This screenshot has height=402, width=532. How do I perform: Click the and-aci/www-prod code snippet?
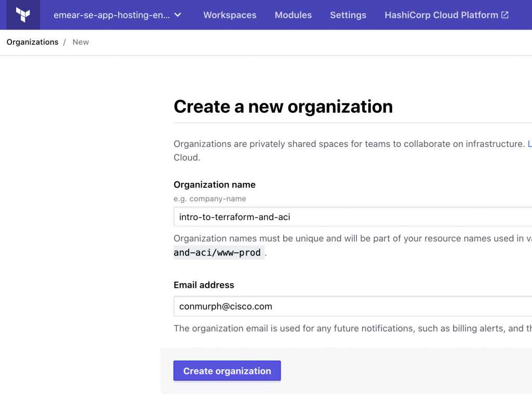click(218, 252)
